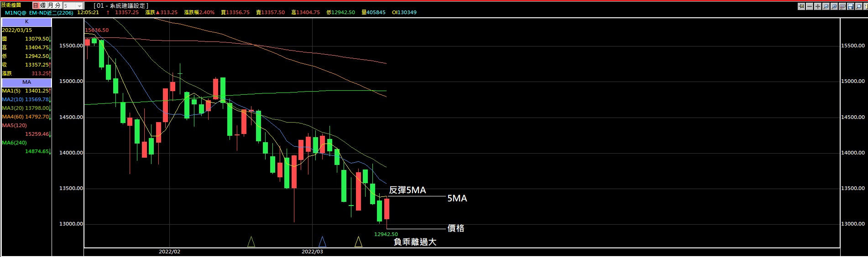Viewport: 868px width, 257px height.
Task: Click the 價格 annotation label
Action: coord(455,228)
